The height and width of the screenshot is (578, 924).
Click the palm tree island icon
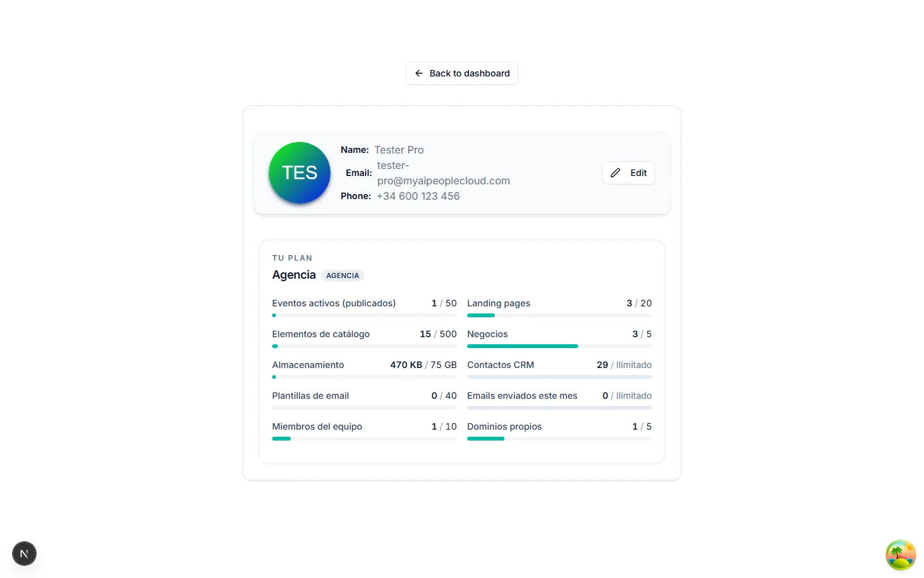click(x=901, y=555)
